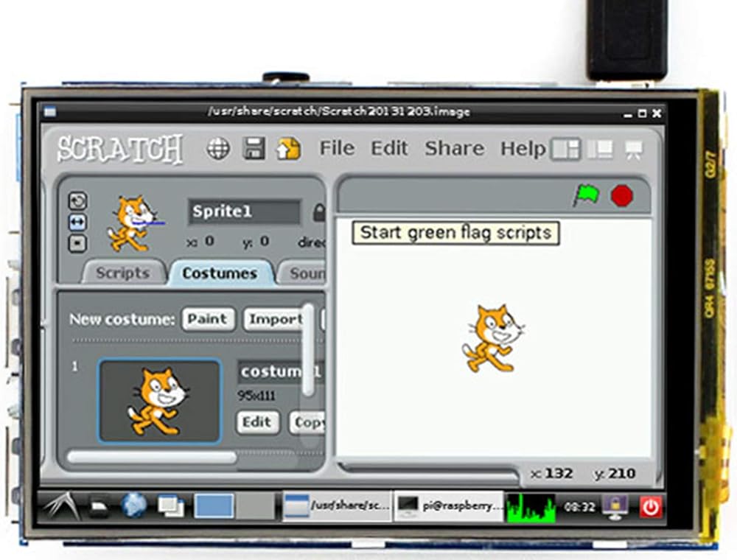Select left-right flip rotation style
Image resolution: width=737 pixels, height=560 pixels.
click(77, 222)
